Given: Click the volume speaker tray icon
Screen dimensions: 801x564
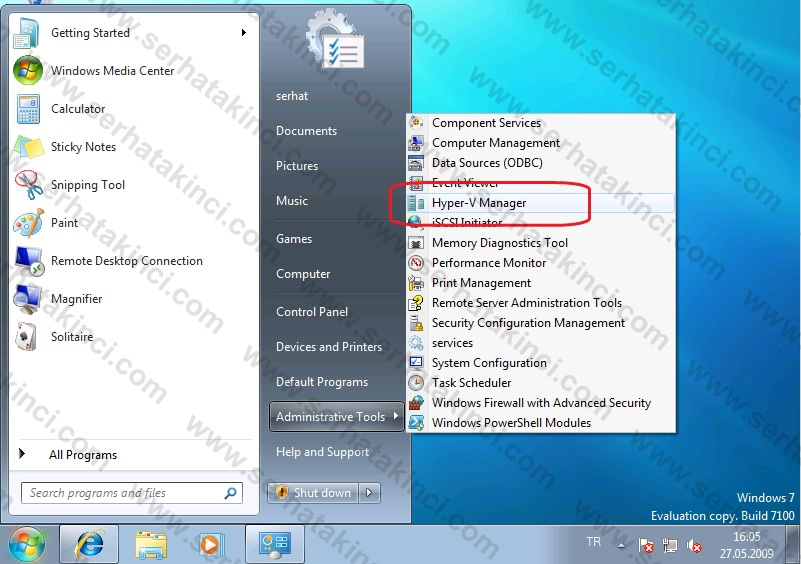Looking at the screenshot, I should coord(694,546).
